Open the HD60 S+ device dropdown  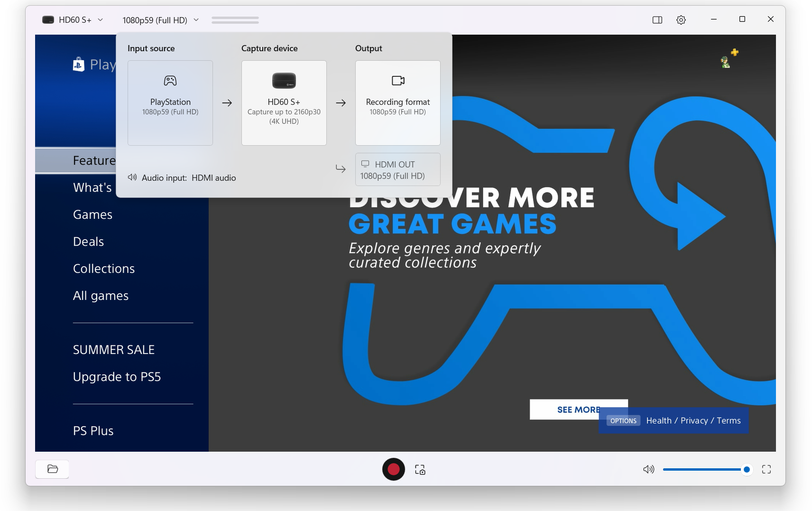[x=73, y=20]
